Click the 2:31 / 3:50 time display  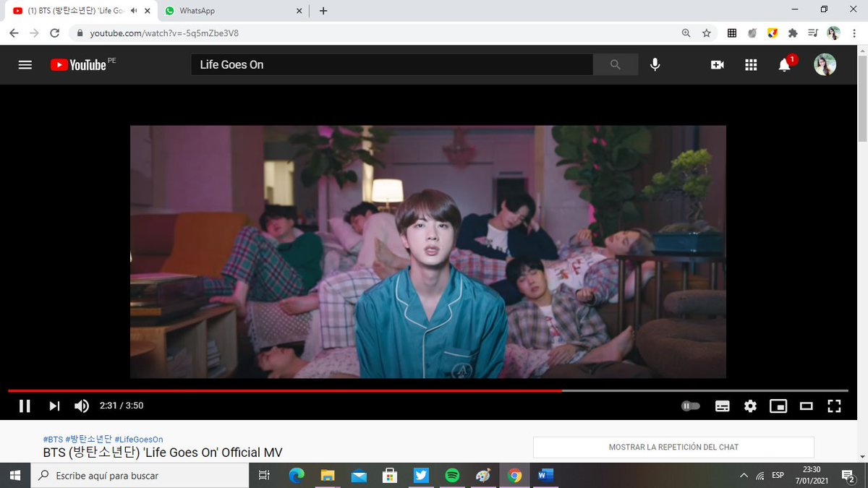122,406
